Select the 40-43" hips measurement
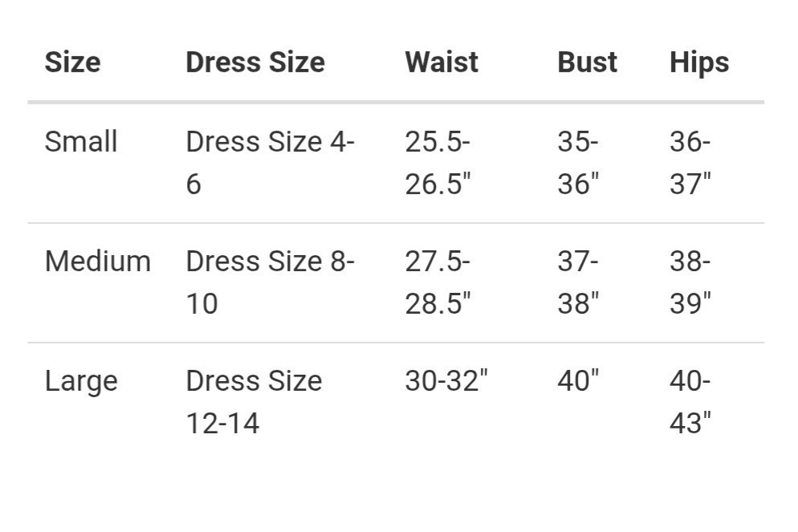Image resolution: width=798 pixels, height=532 pixels. (690, 401)
